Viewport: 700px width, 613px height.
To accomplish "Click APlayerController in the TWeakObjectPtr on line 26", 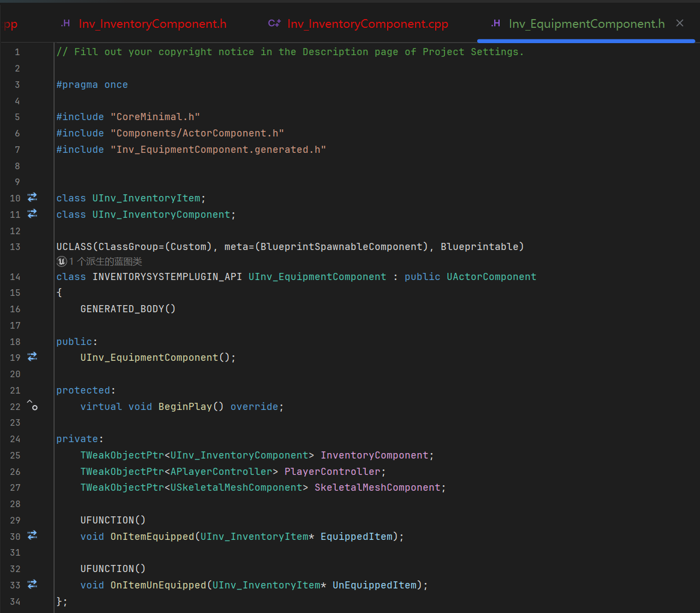I will (x=221, y=472).
